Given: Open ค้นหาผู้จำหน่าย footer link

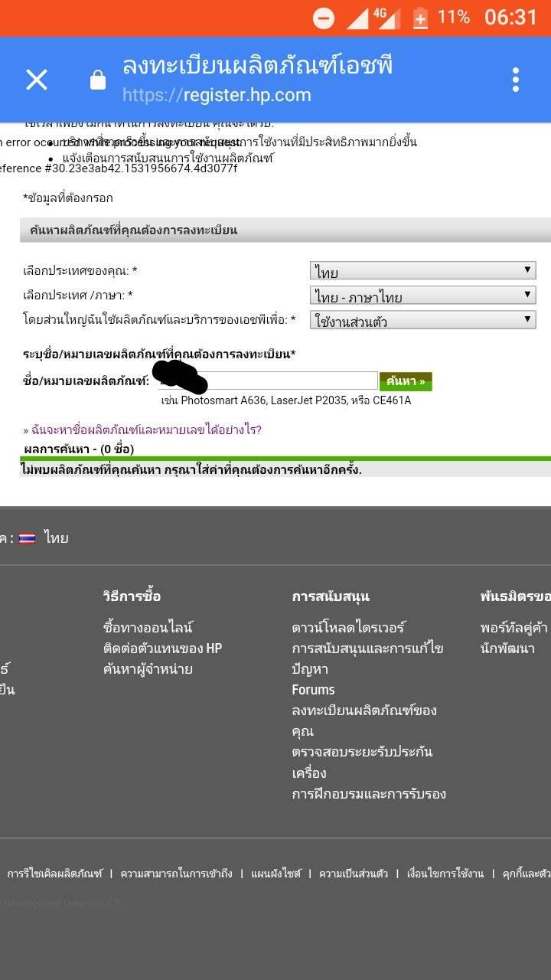Looking at the screenshot, I should tap(148, 668).
